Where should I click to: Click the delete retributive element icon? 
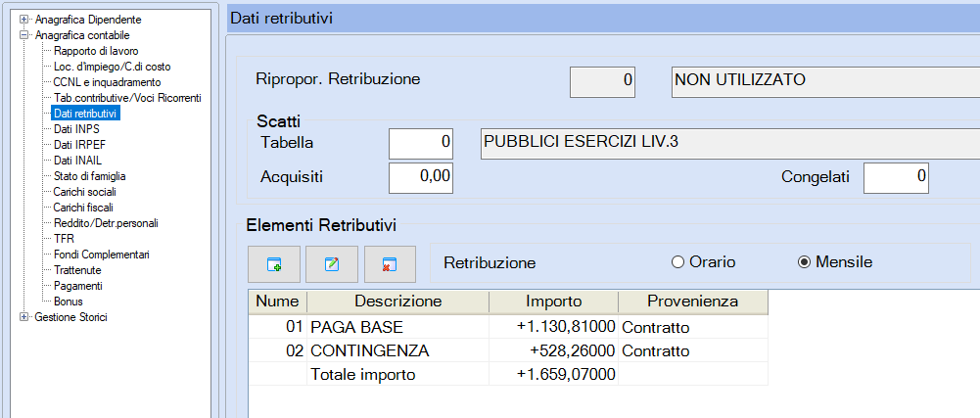(x=390, y=264)
